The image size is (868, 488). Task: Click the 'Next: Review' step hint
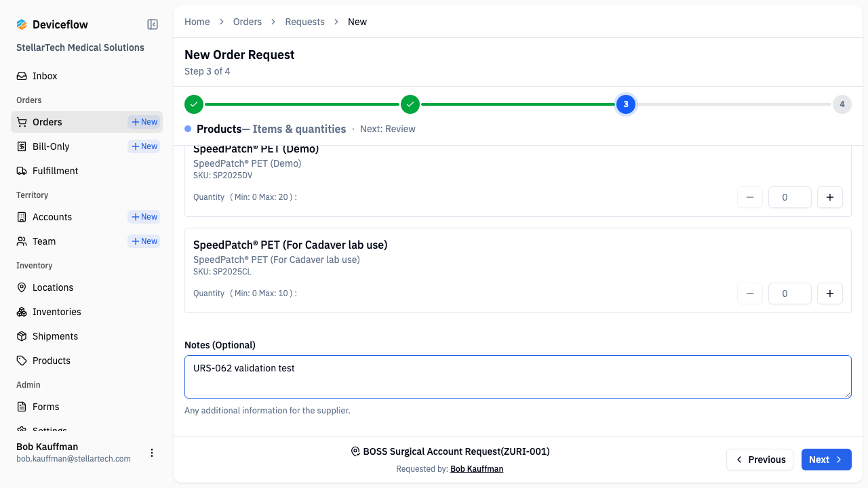[x=388, y=129]
